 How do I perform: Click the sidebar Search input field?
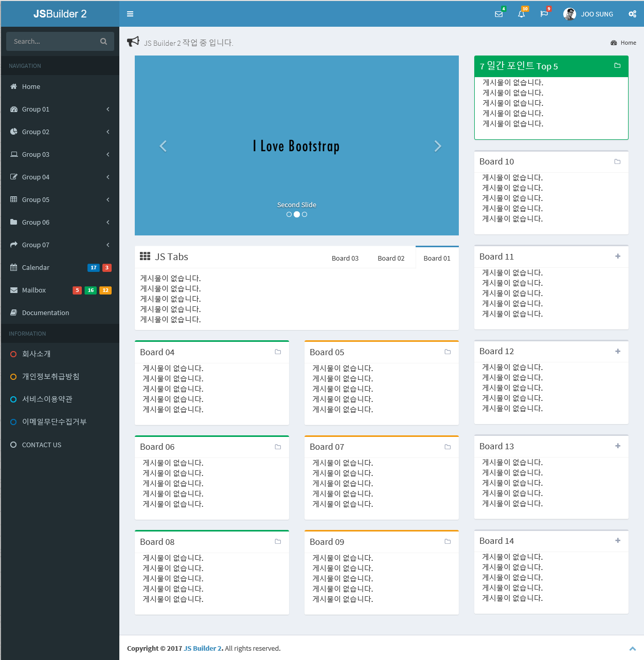(51, 42)
